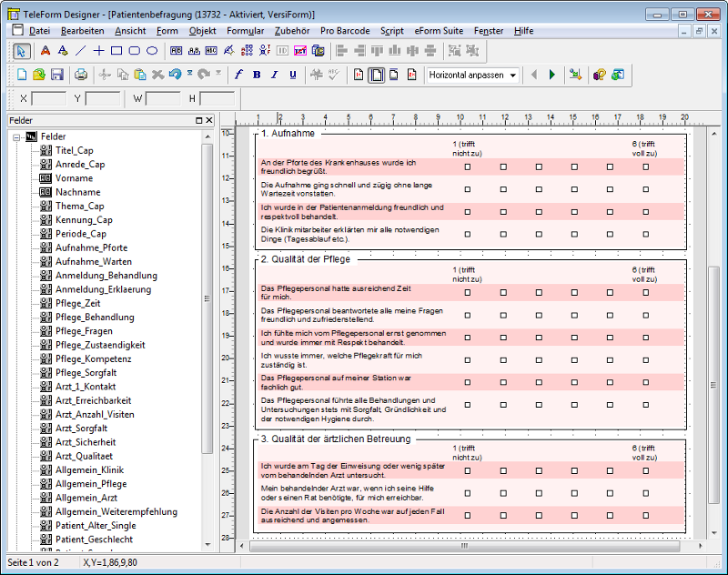Click the print icon in toolbar

(81, 75)
